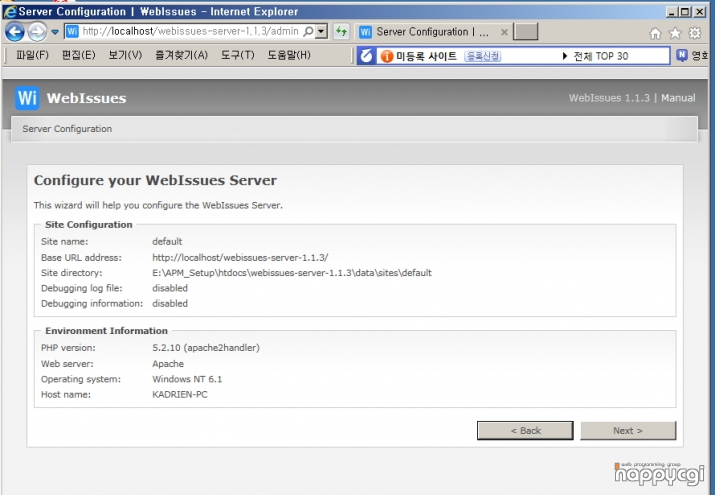Open the Tools gear icon

click(x=694, y=33)
